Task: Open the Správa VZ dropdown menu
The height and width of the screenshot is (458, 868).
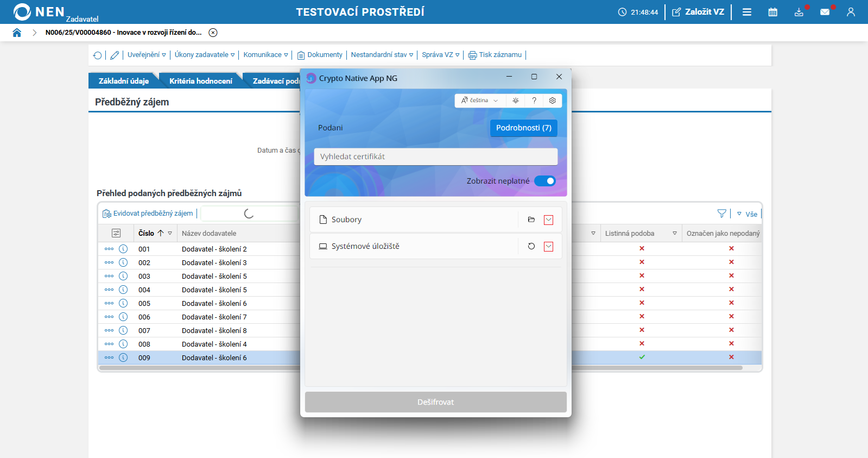Action: tap(441, 55)
